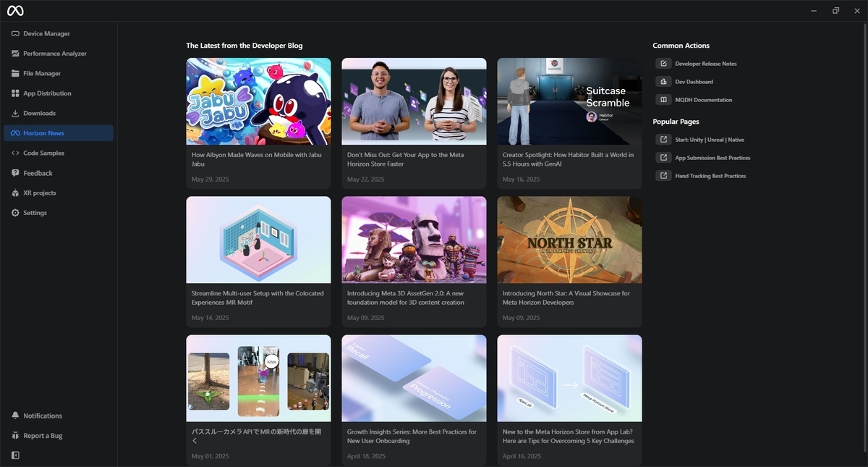Select Horizon News sidebar item

[x=59, y=133]
